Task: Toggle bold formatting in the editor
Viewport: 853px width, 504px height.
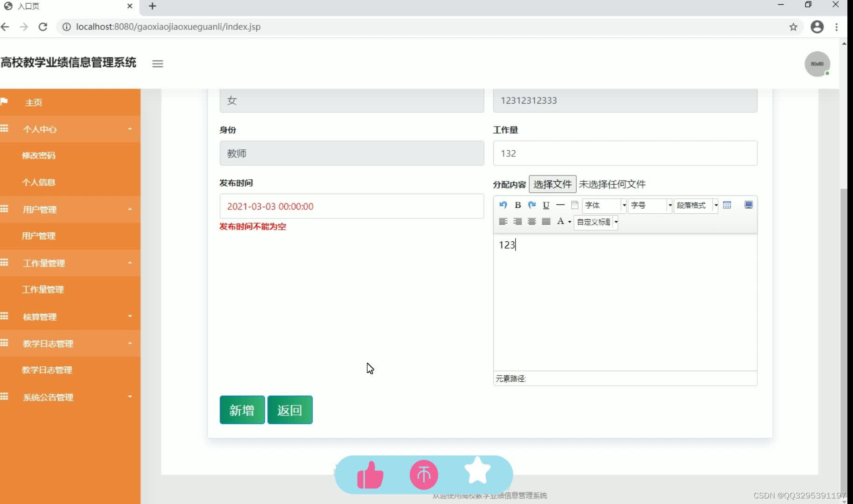Action: [x=517, y=205]
